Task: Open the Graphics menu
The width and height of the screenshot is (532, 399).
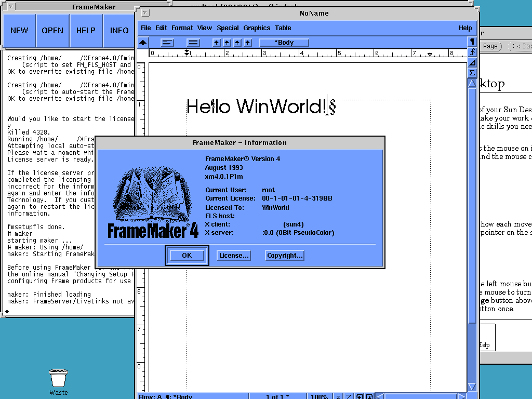Action: click(257, 28)
